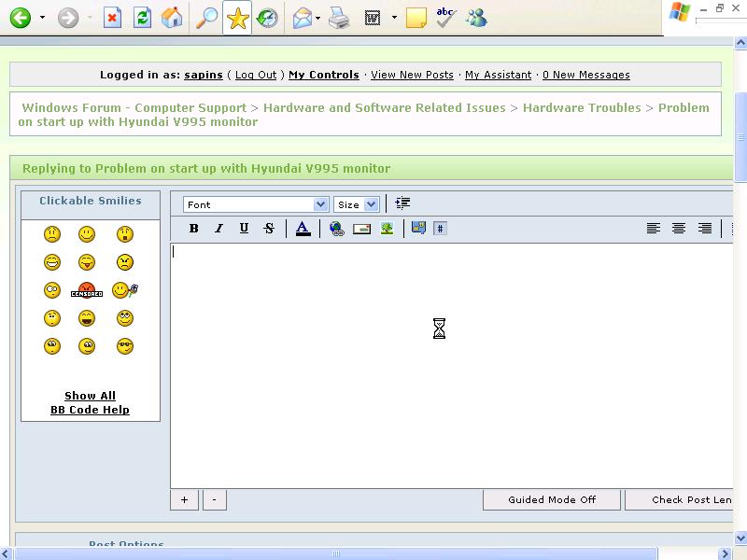Insert the sunglasses smiley
Screen dimensions: 747x560
[x=125, y=346]
